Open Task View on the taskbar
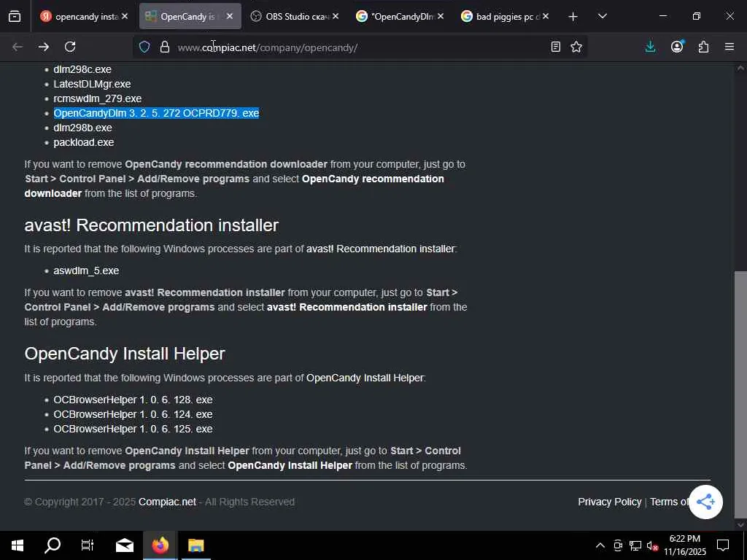The image size is (747, 560). 88,545
